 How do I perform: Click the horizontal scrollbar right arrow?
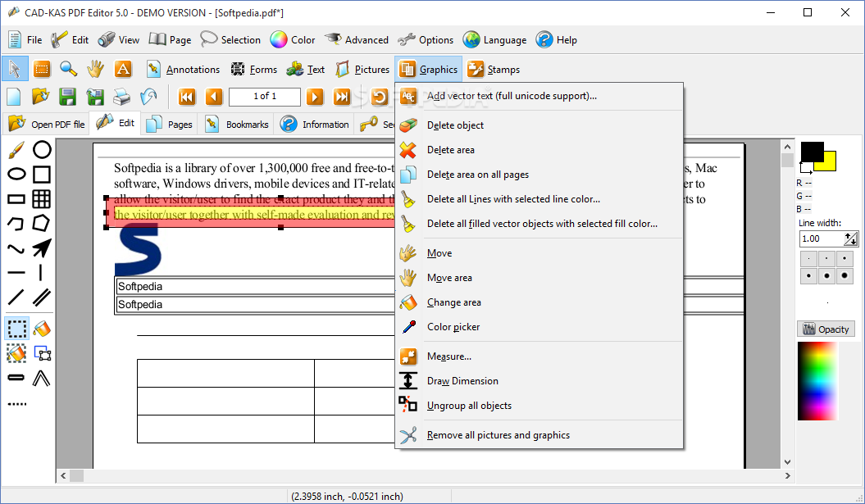(787, 475)
